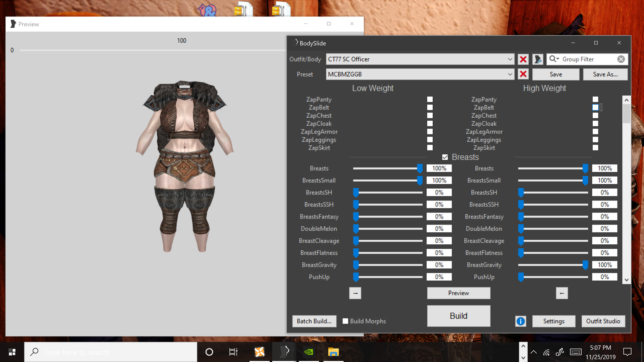
Task: Enable low weight ZapPanty checkbox
Action: click(x=430, y=99)
